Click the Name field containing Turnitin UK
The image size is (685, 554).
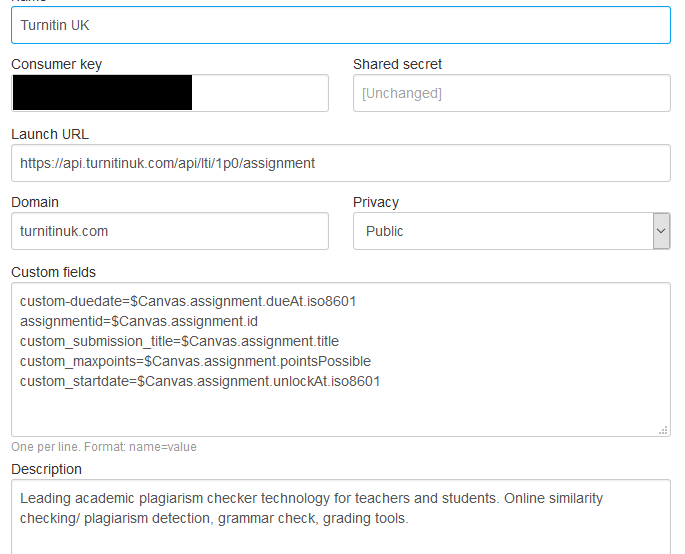coord(340,25)
